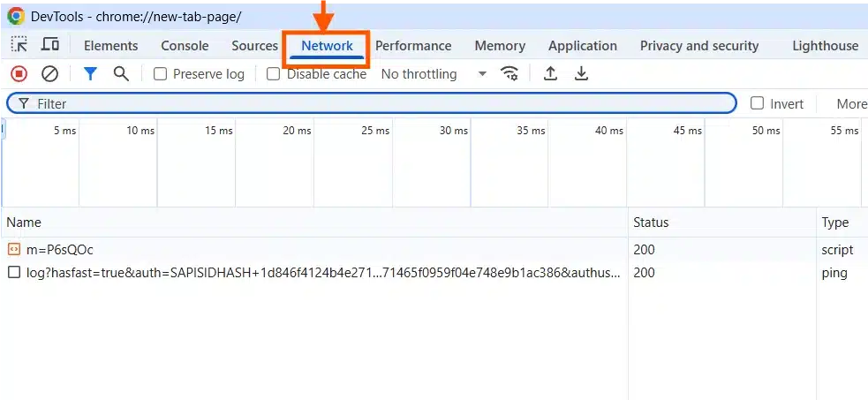Click the 5 ms timeline marker
868x400 pixels.
pos(64,131)
